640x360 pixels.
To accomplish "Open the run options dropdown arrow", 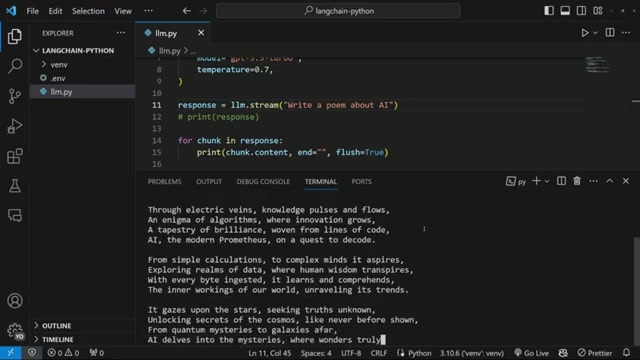I will click(x=596, y=33).
